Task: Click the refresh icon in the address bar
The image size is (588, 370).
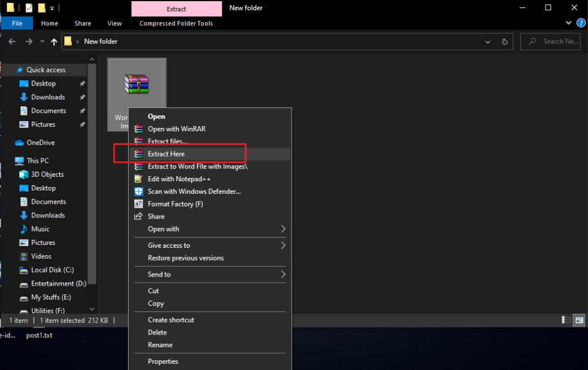Action: point(505,41)
